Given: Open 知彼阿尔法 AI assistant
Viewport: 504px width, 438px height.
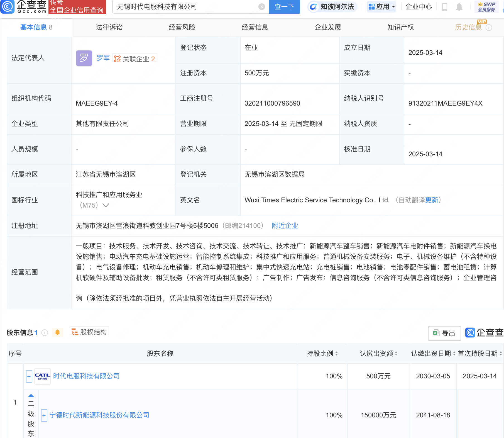Looking at the screenshot, I should (332, 7).
